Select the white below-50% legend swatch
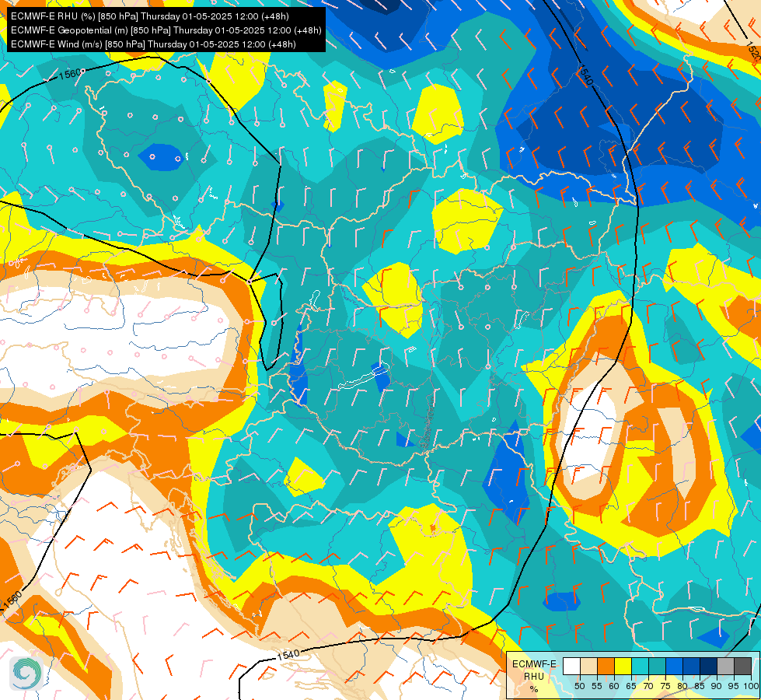761x700 pixels. 571,666
